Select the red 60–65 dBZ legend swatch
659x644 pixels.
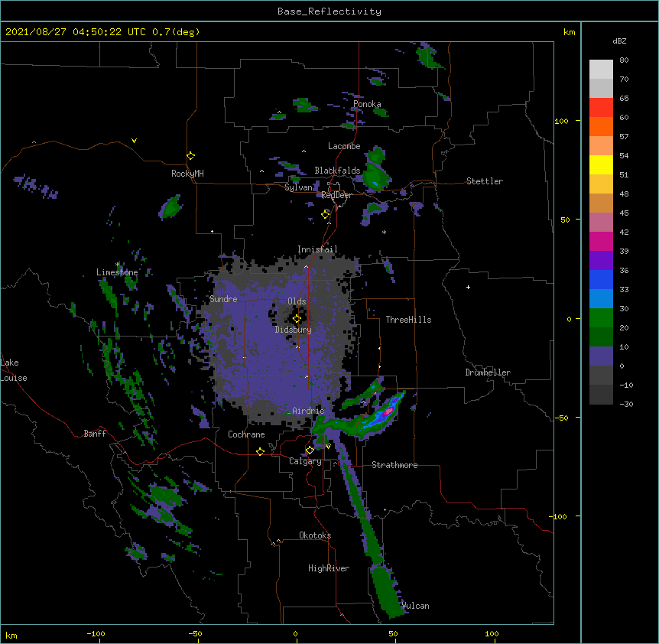coord(601,108)
